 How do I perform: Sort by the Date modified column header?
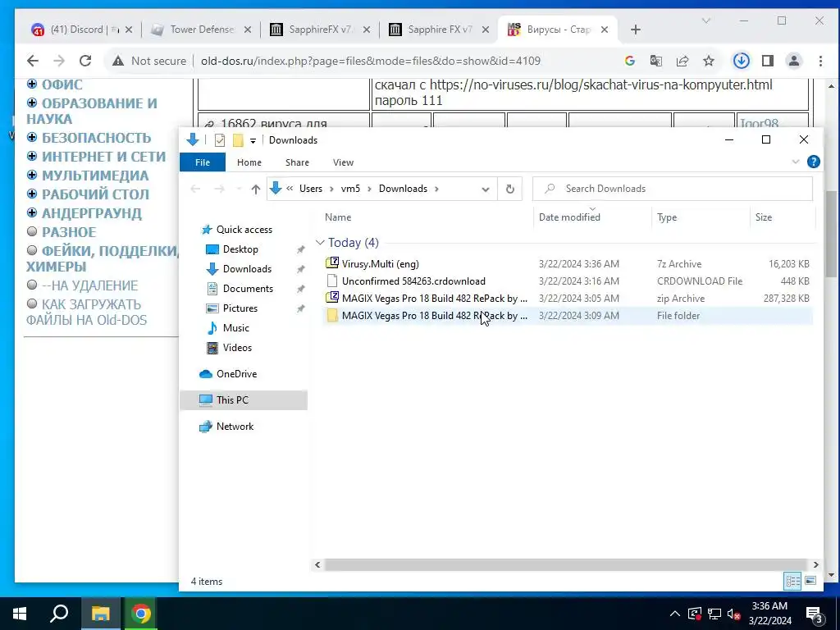click(x=569, y=217)
